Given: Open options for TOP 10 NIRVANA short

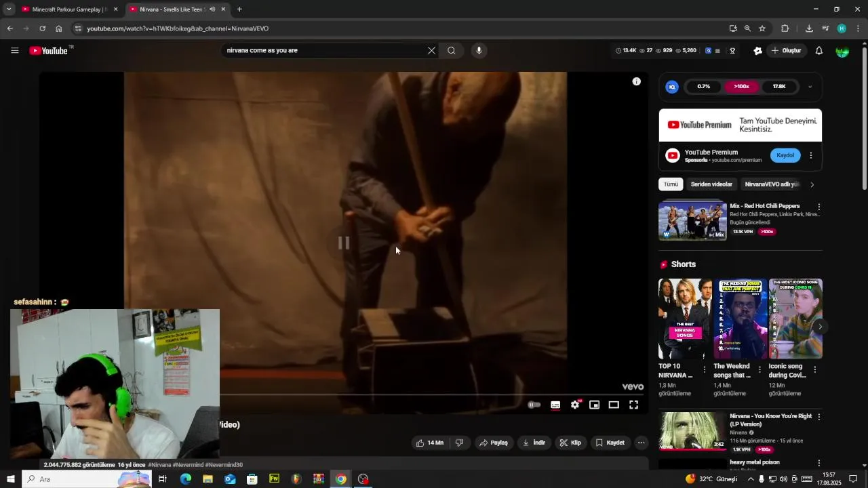Looking at the screenshot, I should click(705, 370).
